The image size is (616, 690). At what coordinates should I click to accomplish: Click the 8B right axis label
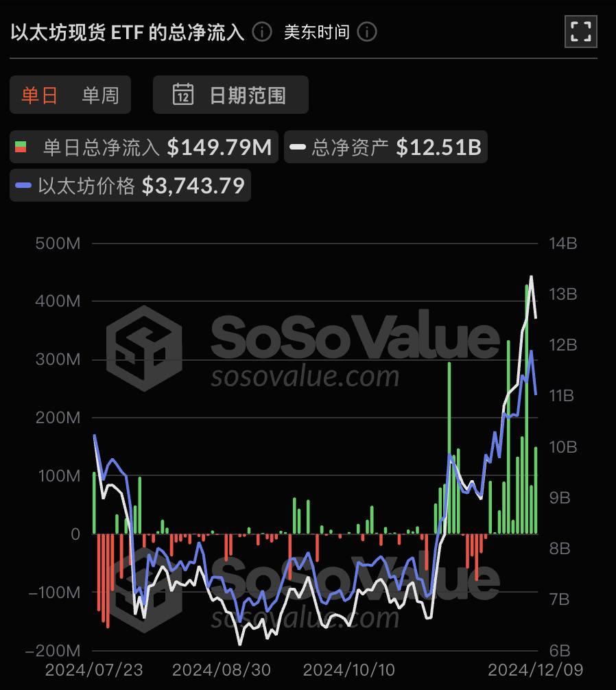(x=560, y=549)
